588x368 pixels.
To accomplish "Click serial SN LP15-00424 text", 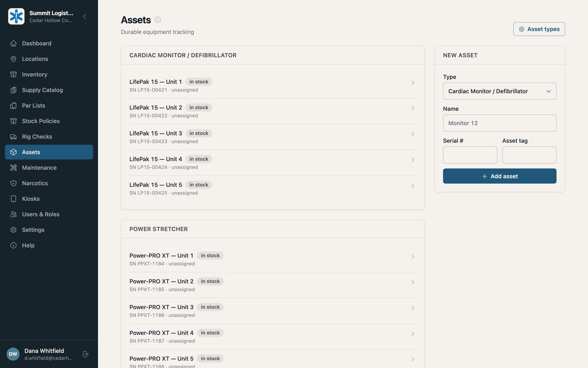I will 148,167.
